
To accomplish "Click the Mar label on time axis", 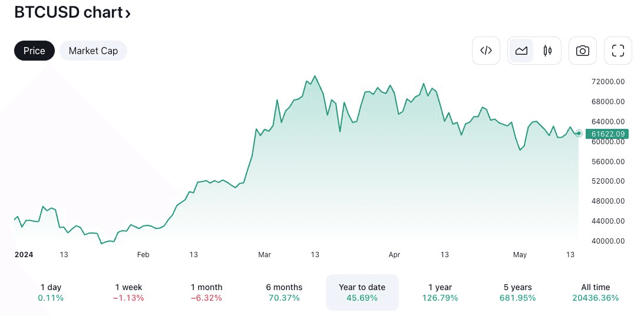I will click(265, 255).
